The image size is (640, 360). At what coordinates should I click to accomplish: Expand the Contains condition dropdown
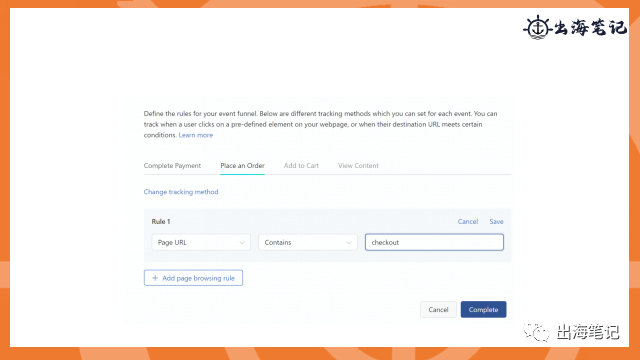(x=308, y=242)
